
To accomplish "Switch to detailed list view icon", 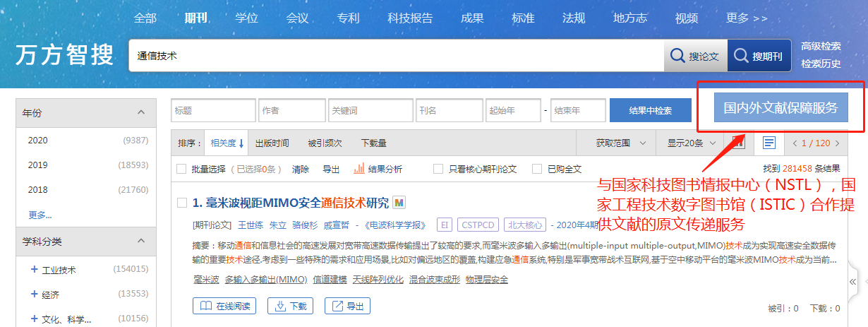I will [x=769, y=143].
